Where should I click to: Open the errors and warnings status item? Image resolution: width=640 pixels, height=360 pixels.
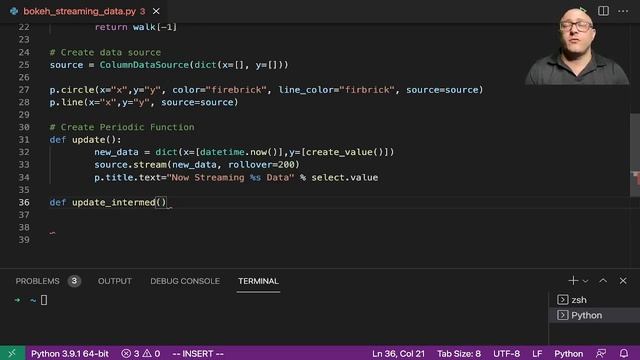pyautogui.click(x=141, y=353)
